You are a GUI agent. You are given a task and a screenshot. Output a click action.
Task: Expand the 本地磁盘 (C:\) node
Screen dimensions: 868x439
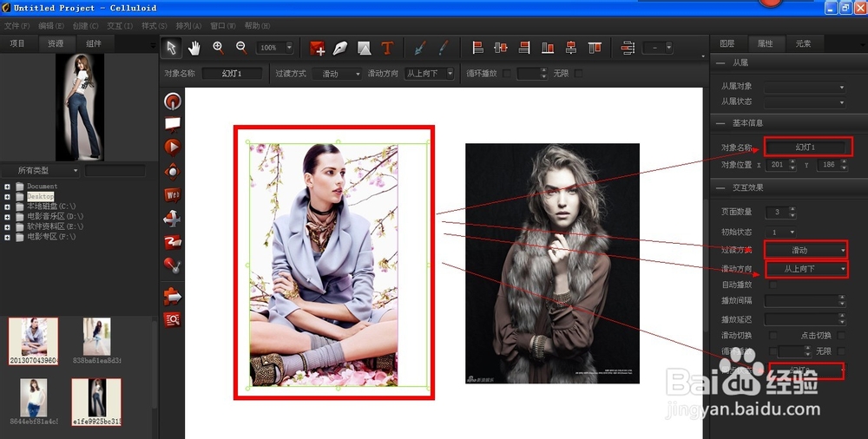coord(7,206)
